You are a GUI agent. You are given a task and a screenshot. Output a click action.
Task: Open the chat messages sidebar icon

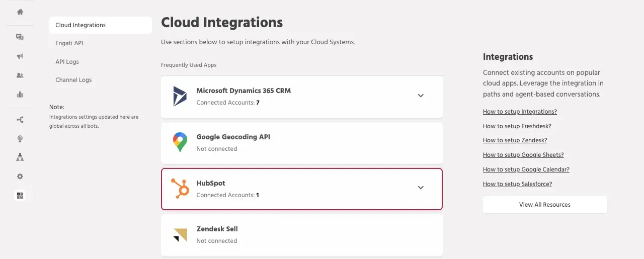(20, 37)
